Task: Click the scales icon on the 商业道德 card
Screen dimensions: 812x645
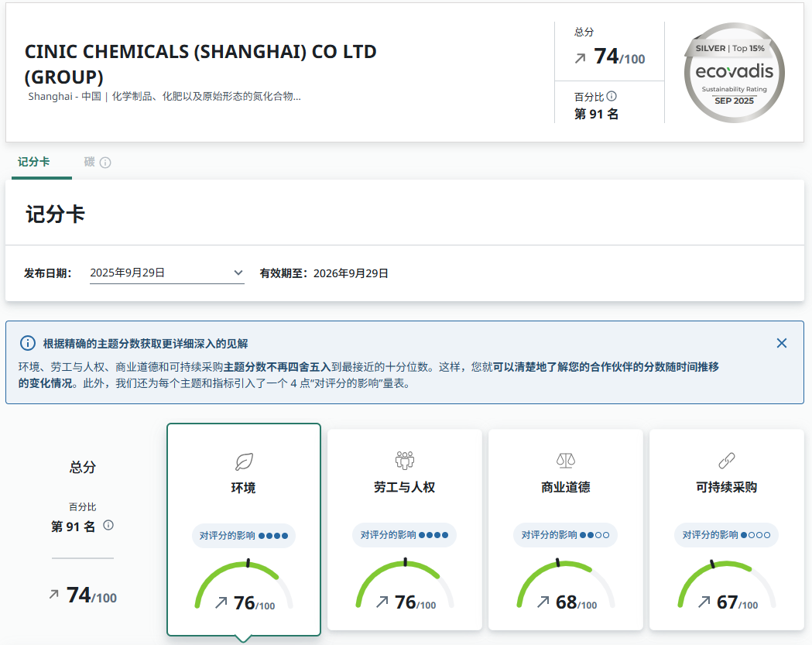Action: pos(566,460)
